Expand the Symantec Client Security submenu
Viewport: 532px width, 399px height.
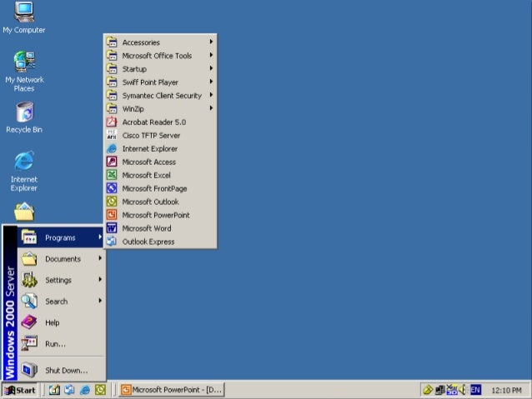pos(158,96)
